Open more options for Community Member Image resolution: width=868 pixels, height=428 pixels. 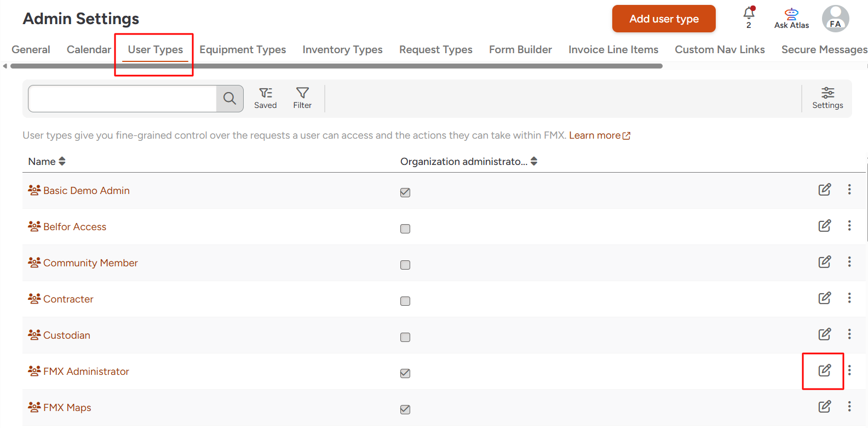coord(849,262)
